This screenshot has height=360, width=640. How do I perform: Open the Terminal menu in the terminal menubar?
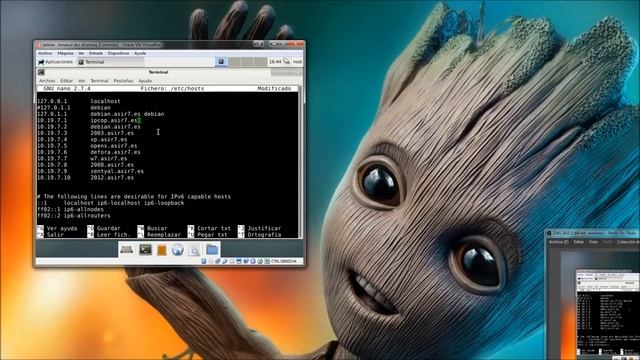pos(99,81)
